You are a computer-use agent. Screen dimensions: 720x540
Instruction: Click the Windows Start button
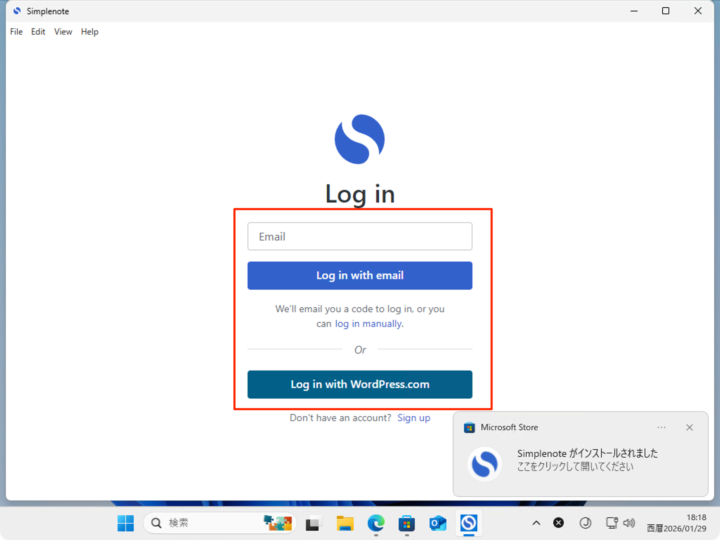coord(125,523)
